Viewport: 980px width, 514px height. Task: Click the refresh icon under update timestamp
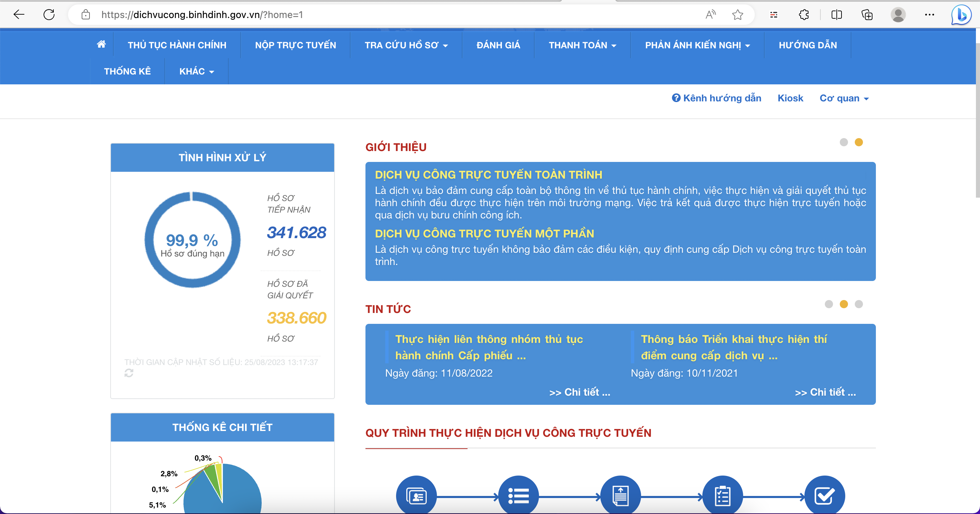tap(129, 373)
